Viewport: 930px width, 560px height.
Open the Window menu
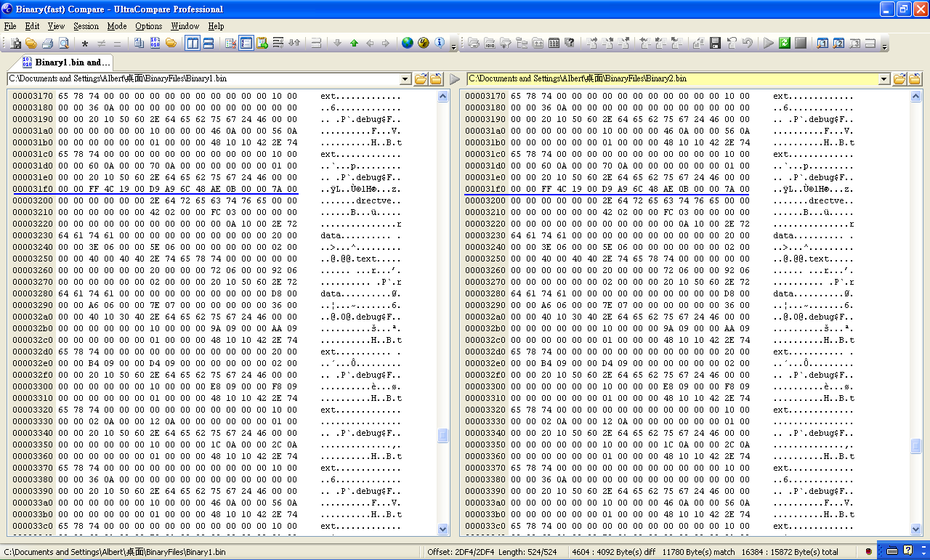(x=185, y=26)
